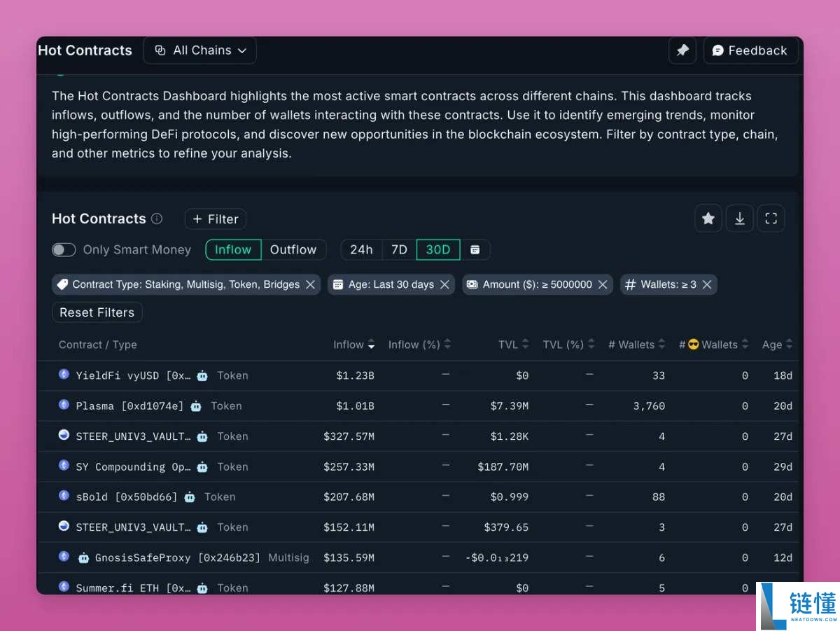Click the star favorite icon button
Screen dimensions: 840x631
[x=708, y=219]
